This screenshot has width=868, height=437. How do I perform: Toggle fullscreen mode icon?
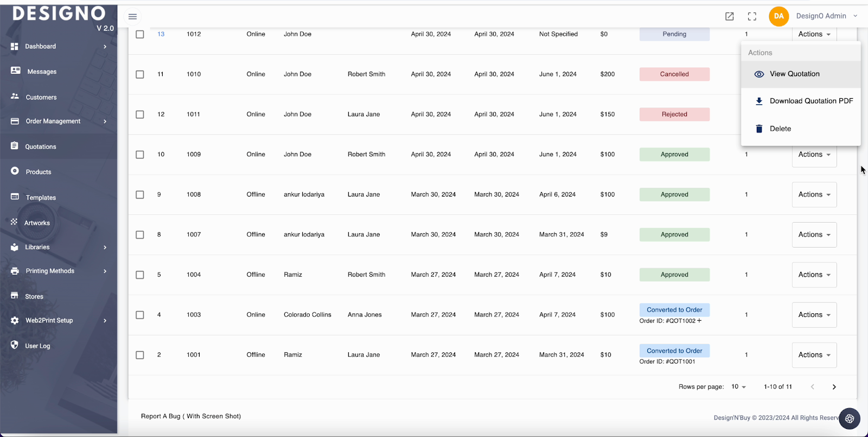[x=752, y=16]
